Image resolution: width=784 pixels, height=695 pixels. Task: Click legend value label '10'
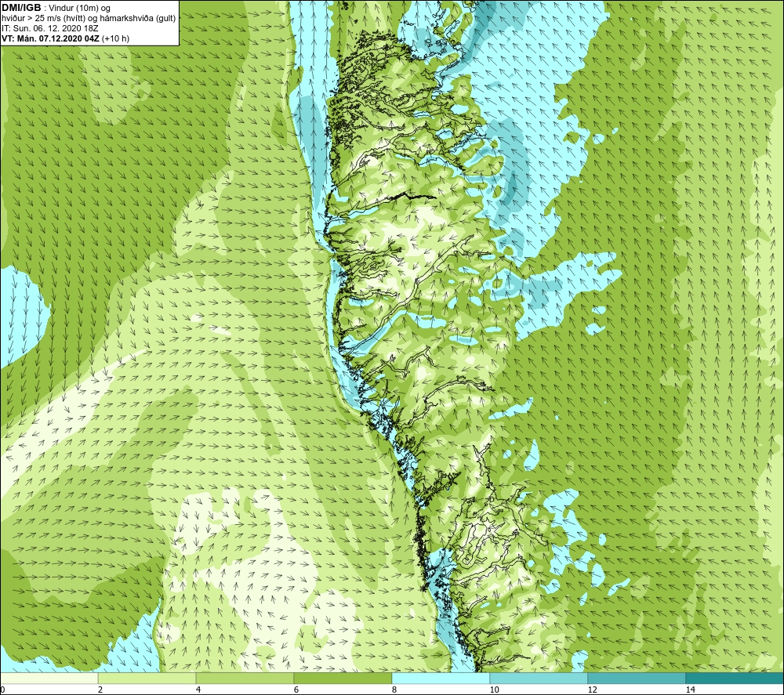pos(495,690)
